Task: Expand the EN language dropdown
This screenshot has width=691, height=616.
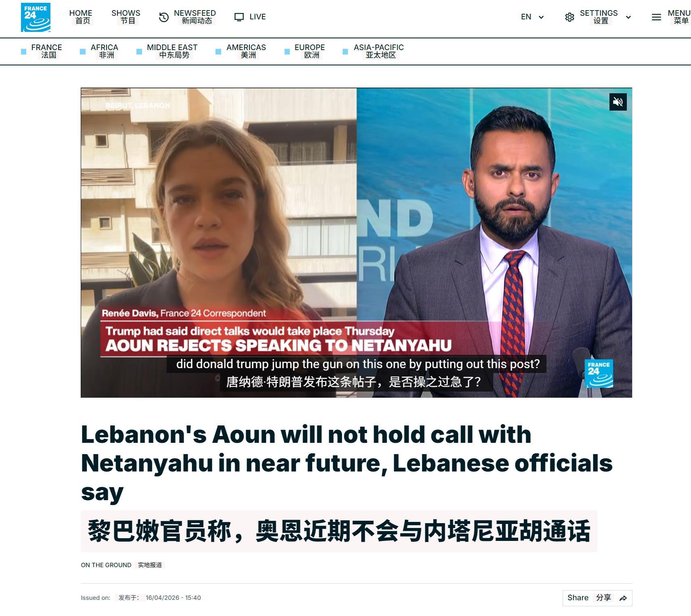Action: click(x=532, y=17)
